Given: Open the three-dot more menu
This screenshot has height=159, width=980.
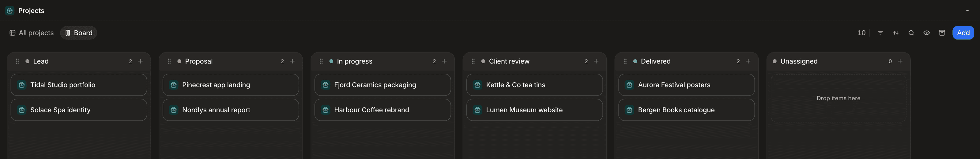Looking at the screenshot, I should pyautogui.click(x=967, y=11).
